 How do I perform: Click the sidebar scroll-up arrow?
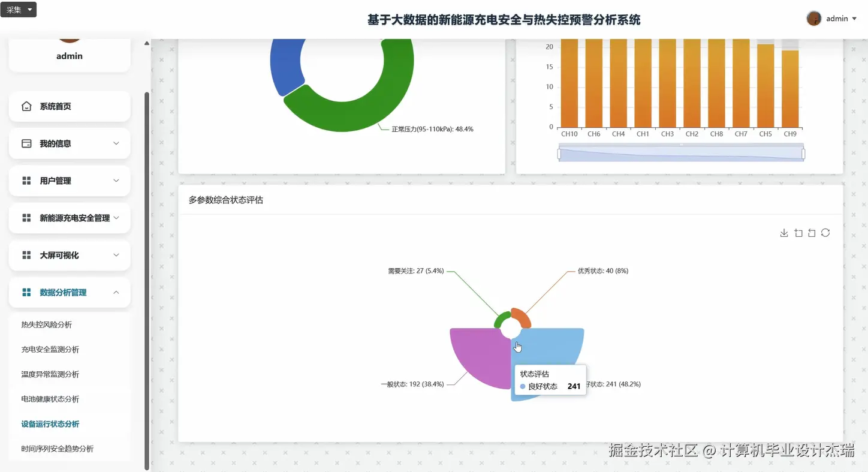[147, 43]
